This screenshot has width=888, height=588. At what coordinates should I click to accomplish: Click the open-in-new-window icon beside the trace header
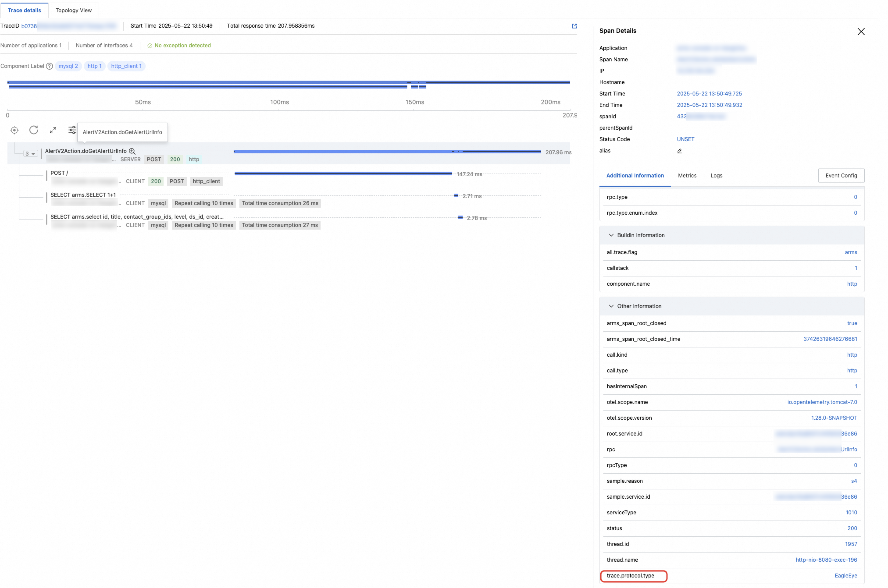tap(574, 26)
